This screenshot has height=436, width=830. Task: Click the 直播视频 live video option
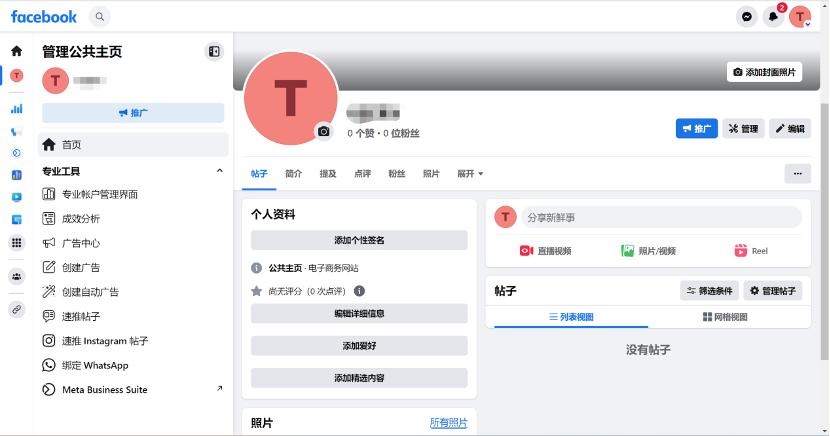[545, 251]
